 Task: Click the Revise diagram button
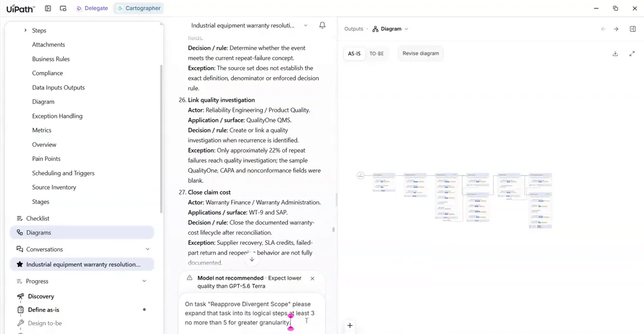(x=421, y=53)
